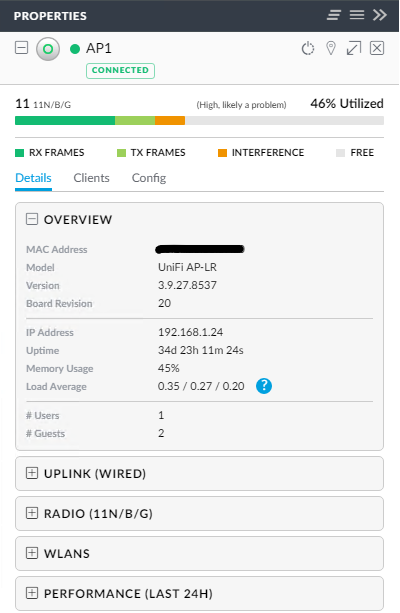Collapse the AP1 device entry minus box

click(22, 48)
